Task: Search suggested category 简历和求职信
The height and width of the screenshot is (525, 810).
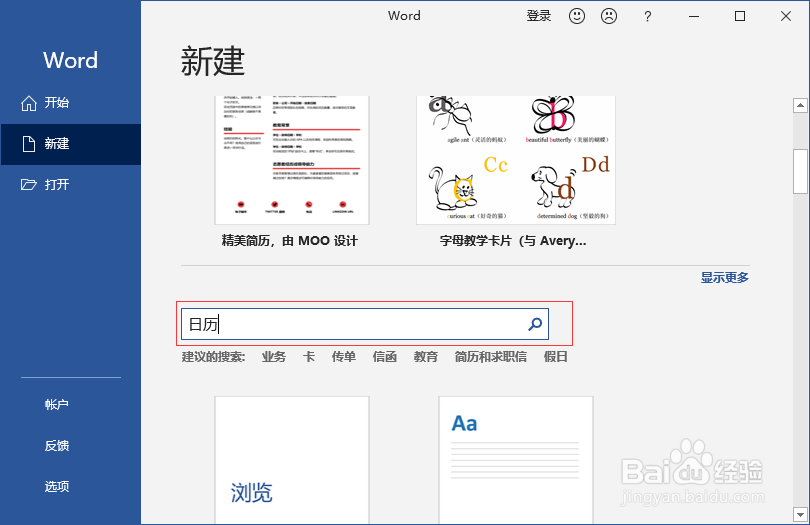Action: (x=491, y=357)
